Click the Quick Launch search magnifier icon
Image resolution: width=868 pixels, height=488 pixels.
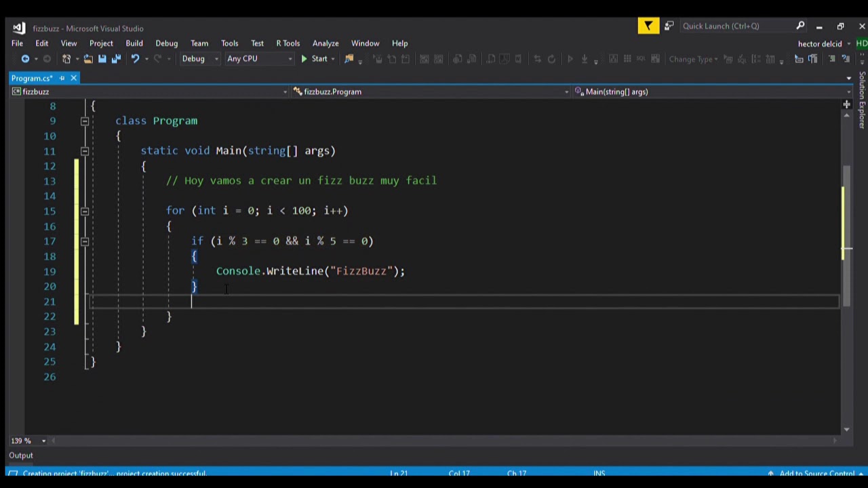(800, 26)
